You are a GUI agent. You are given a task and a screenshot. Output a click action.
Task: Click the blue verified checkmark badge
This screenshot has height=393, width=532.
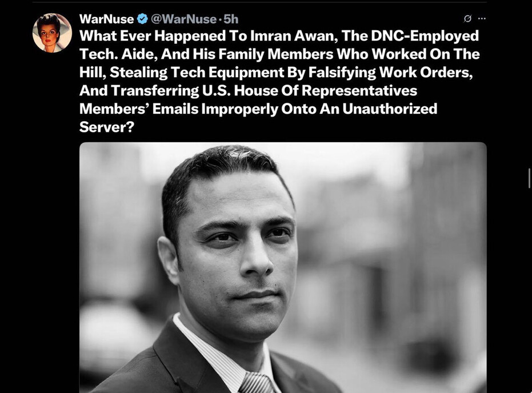tap(142, 19)
